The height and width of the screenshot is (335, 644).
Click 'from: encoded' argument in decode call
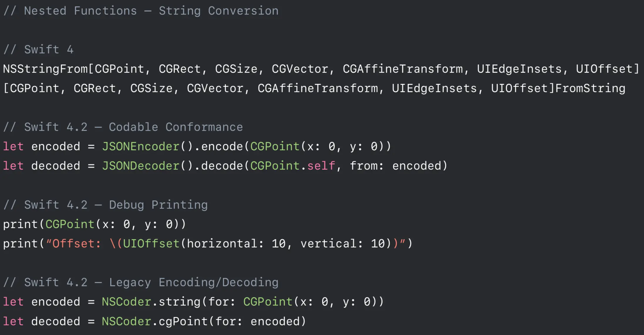395,166
